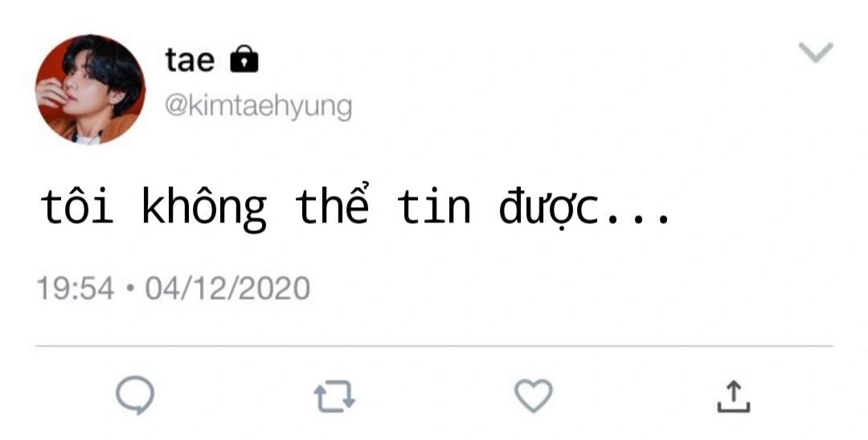This screenshot has height=440, width=868.
Task: Click the word tôi in the tweet
Action: pyautogui.click(x=76, y=206)
